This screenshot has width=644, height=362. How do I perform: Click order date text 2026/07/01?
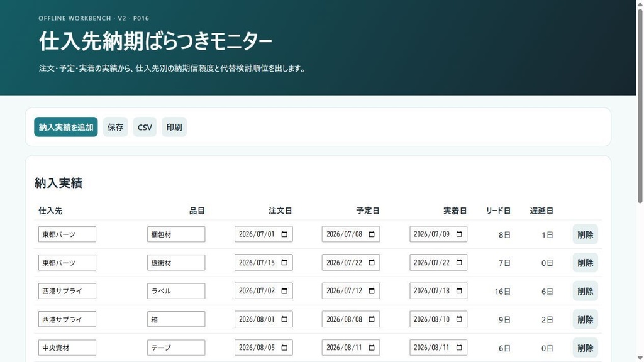coord(257,234)
